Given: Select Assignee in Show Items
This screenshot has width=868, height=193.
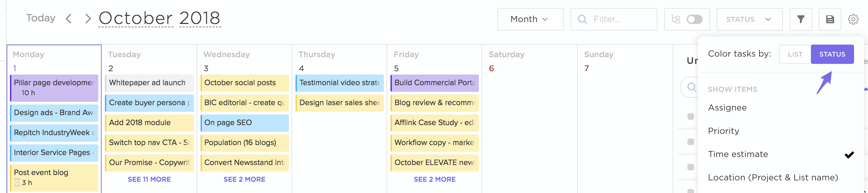Looking at the screenshot, I should pyautogui.click(x=727, y=107).
